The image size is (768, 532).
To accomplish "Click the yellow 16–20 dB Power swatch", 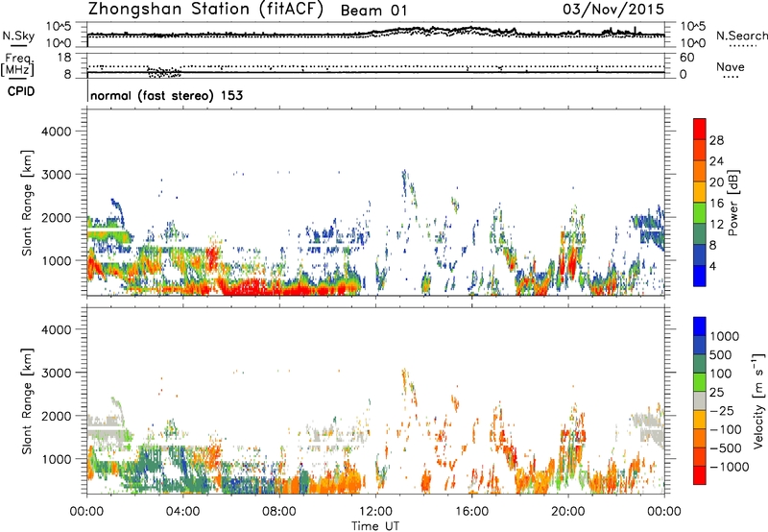I will (x=700, y=192).
